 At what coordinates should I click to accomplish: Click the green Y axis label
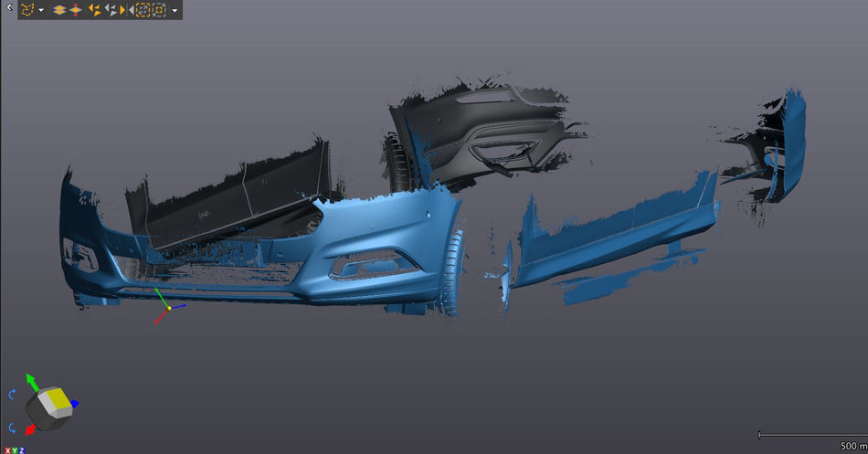coord(15,450)
